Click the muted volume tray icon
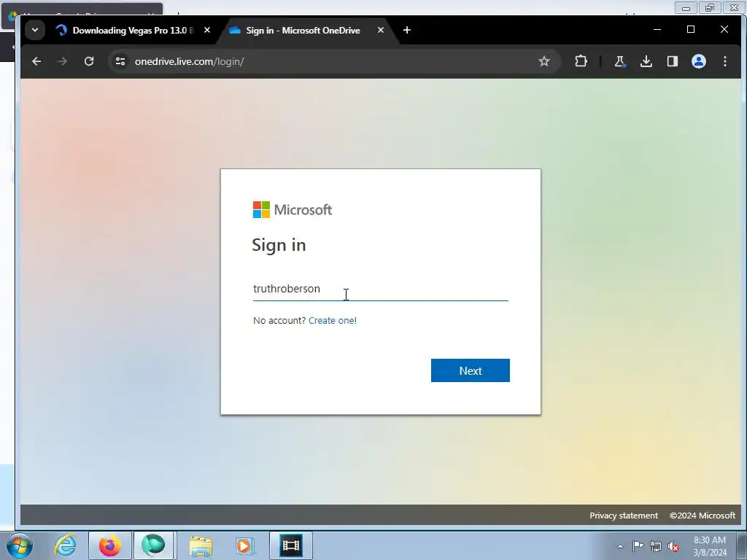The width and height of the screenshot is (747, 560). click(x=673, y=547)
